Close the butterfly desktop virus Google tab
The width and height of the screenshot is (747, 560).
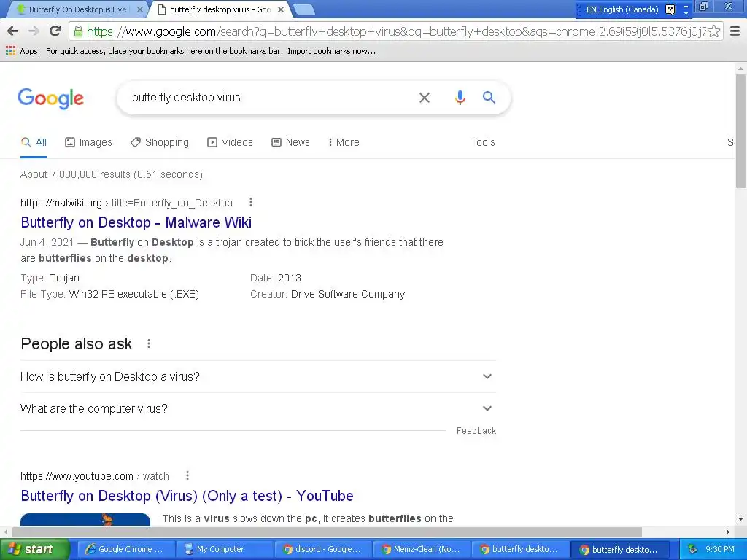click(x=281, y=9)
